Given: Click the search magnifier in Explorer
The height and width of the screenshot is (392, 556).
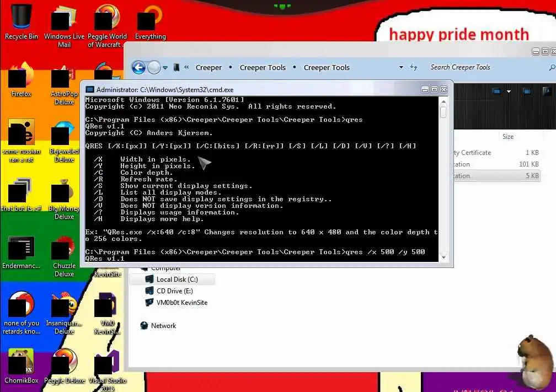Looking at the screenshot, I should click(552, 67).
